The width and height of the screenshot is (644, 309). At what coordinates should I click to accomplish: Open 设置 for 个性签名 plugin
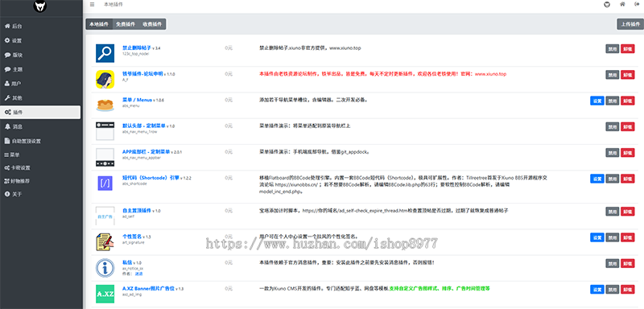[597, 237]
